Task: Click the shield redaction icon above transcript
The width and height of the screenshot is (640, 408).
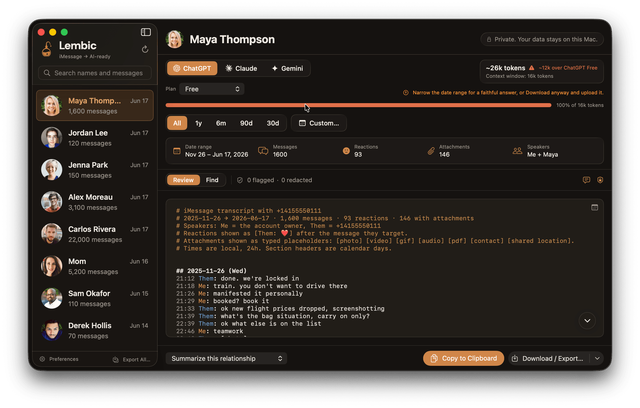Action: coord(600,180)
